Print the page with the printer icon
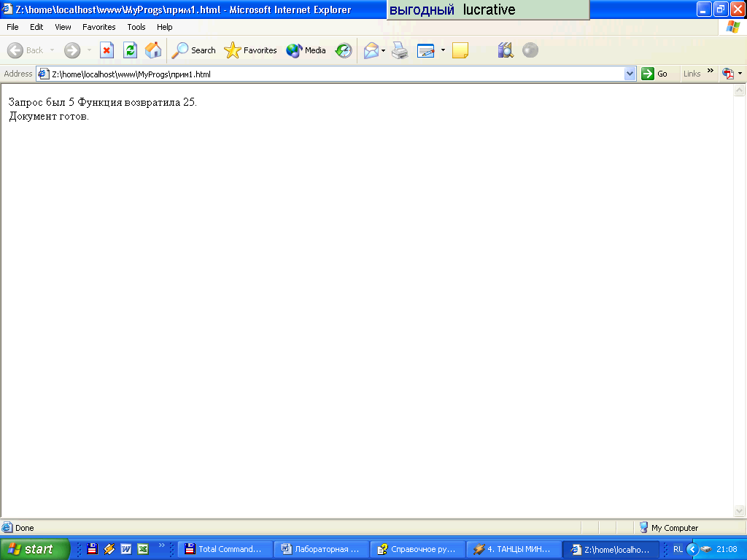The height and width of the screenshot is (560, 747). 400,50
